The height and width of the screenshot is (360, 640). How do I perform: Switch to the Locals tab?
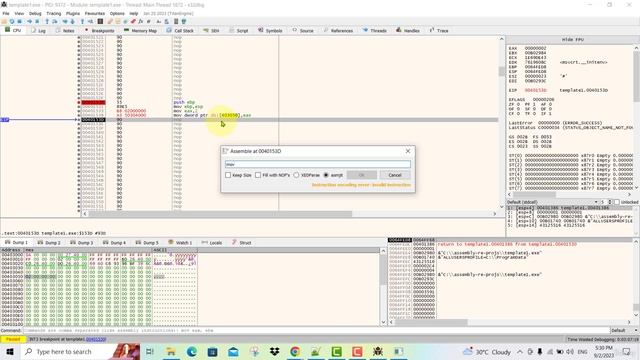pos(211,242)
